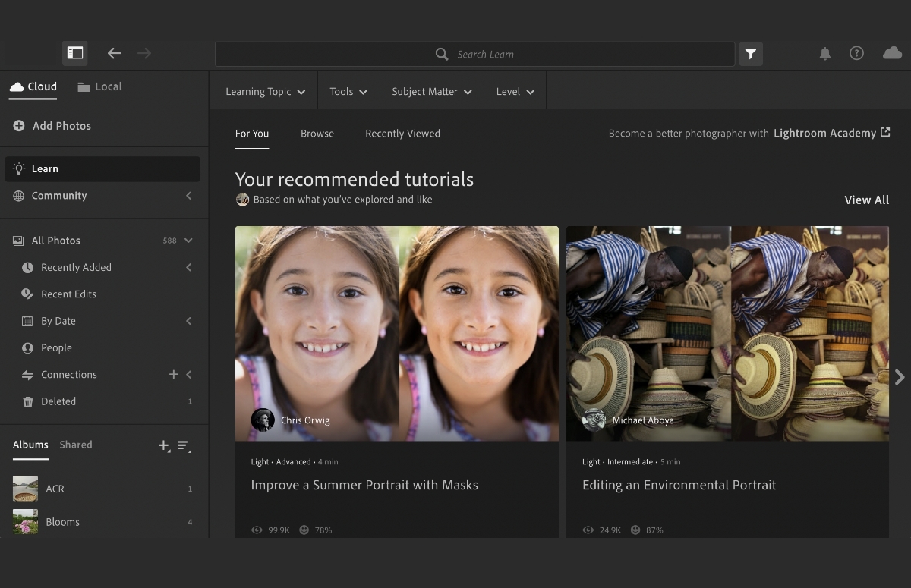Viewport: 911px width, 588px height.
Task: Open the Subject Matter dropdown
Action: click(x=431, y=92)
